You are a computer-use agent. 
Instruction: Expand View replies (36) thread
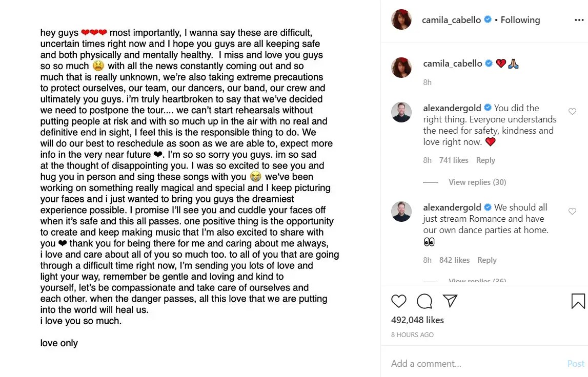[x=477, y=280]
